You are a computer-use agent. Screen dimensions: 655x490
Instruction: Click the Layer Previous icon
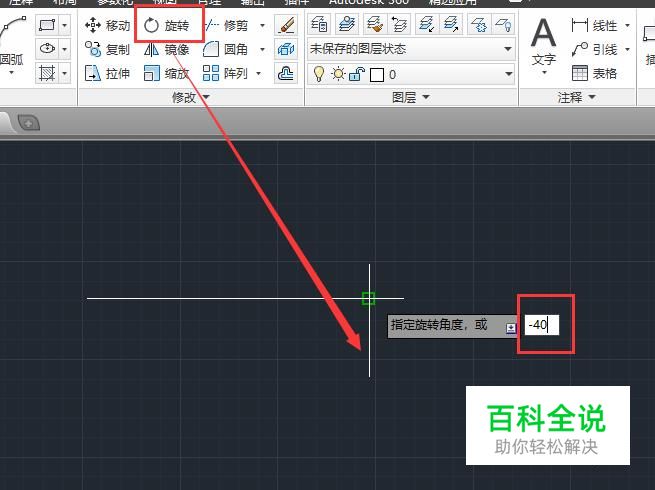[x=400, y=25]
